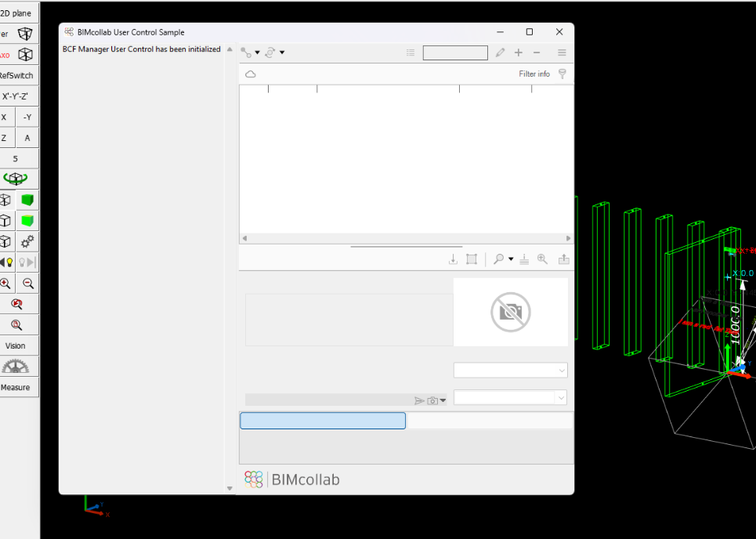This screenshot has width=756, height=539.
Task: Click the X'-Y'-Z' button
Action: pyautogui.click(x=16, y=96)
